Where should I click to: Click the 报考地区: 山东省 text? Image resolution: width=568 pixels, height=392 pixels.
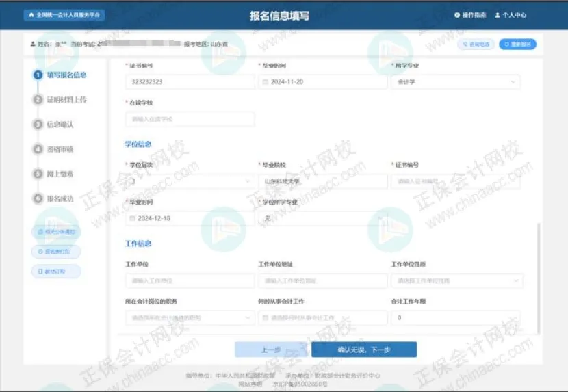(x=206, y=44)
